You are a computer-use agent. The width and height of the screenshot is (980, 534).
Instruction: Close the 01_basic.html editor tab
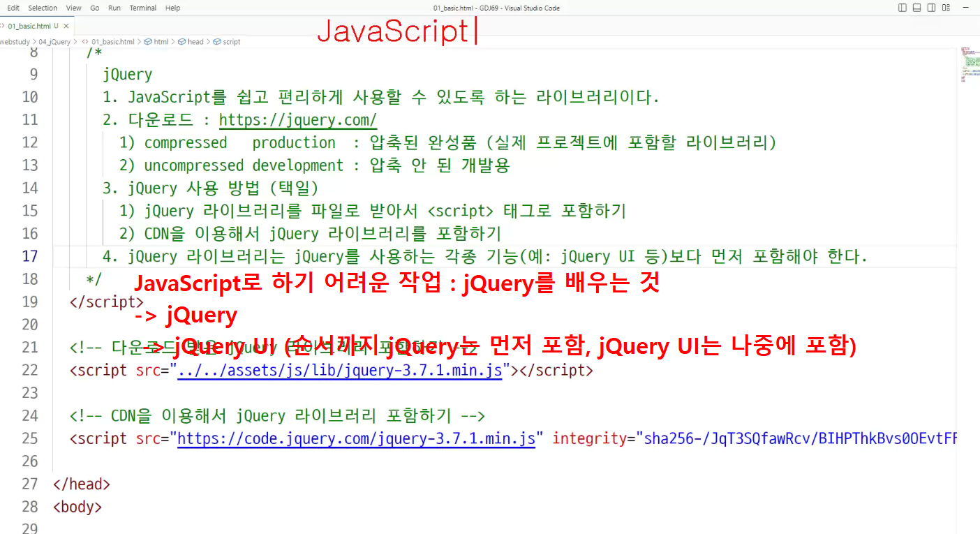pyautogui.click(x=66, y=26)
